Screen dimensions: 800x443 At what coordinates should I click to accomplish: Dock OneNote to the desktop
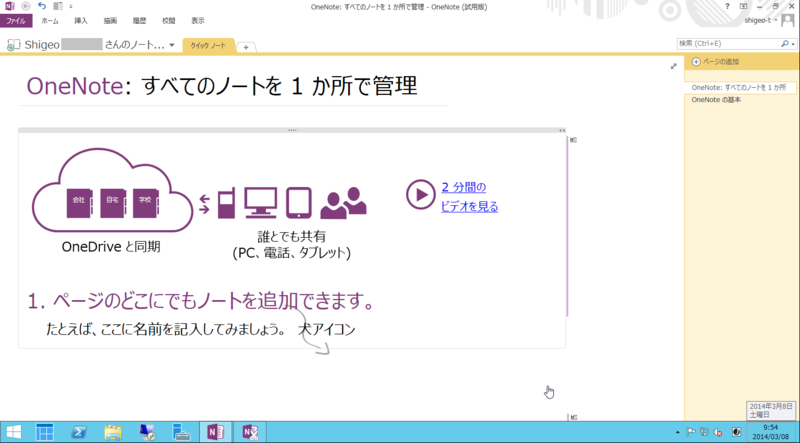58,6
